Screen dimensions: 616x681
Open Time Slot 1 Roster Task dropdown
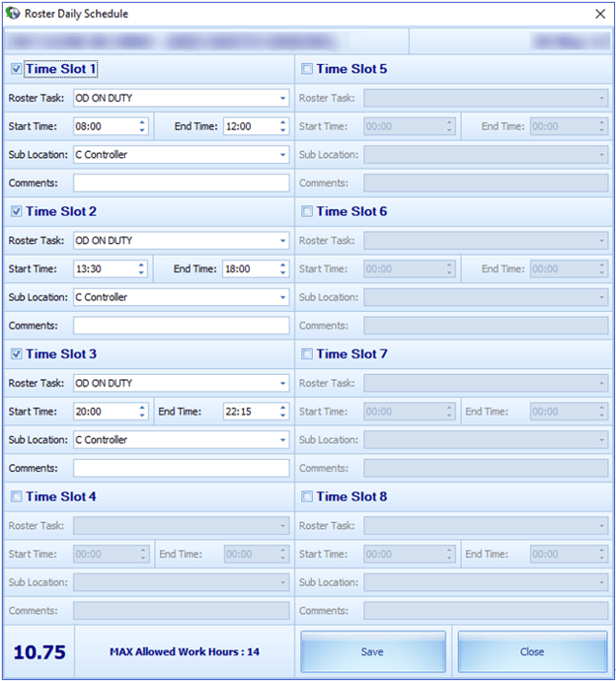pyautogui.click(x=282, y=98)
